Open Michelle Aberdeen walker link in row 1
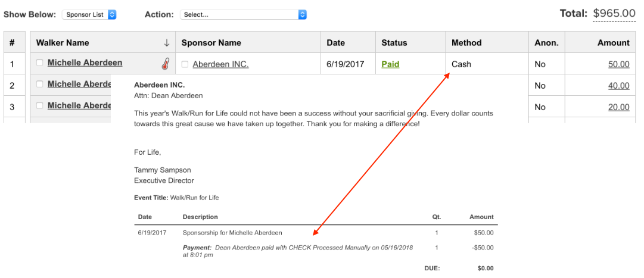The image size is (644, 278). pyautogui.click(x=85, y=63)
